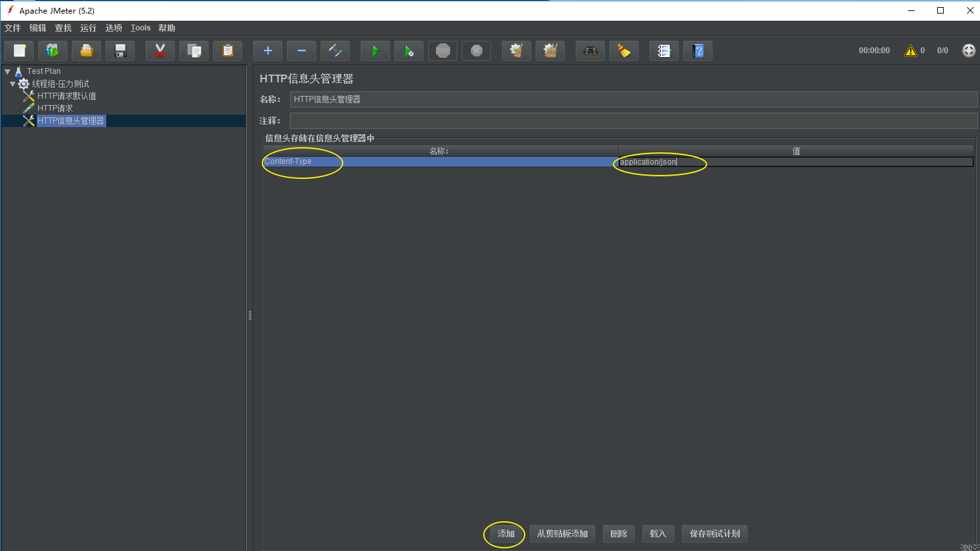Click the remote engine status icon
Screen dimensions: 980x551
pyautogui.click(x=969, y=51)
